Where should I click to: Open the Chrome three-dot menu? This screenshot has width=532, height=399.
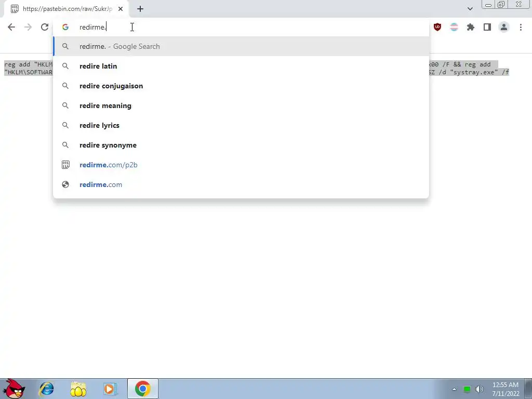point(521,27)
